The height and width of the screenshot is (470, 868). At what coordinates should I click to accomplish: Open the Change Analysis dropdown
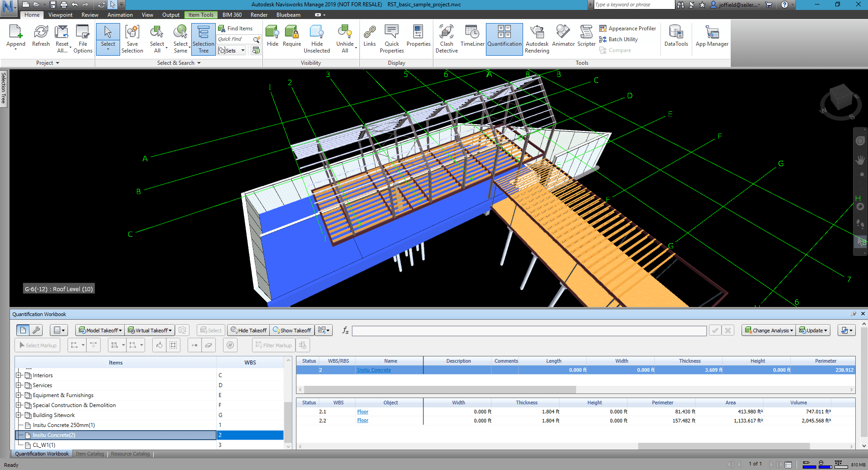(769, 330)
